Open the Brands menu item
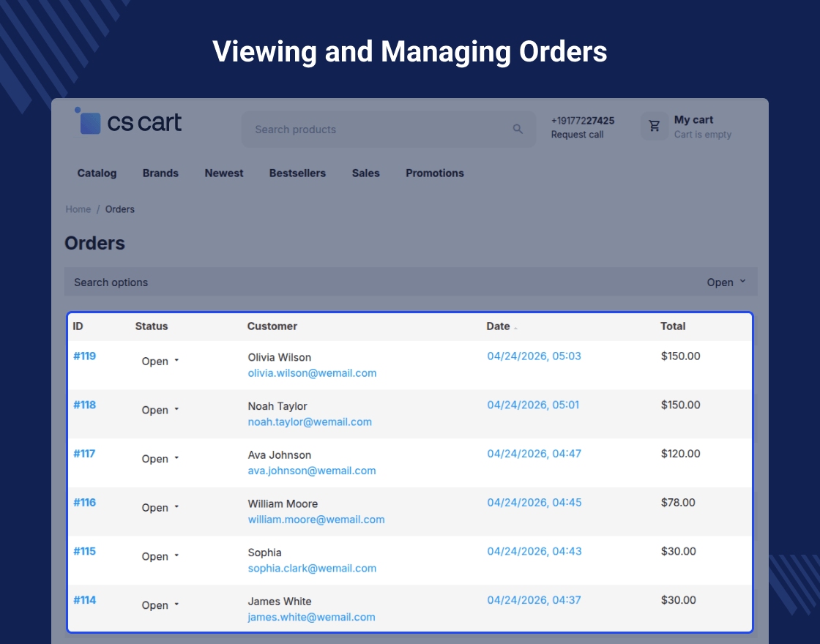The width and height of the screenshot is (820, 644). point(160,173)
